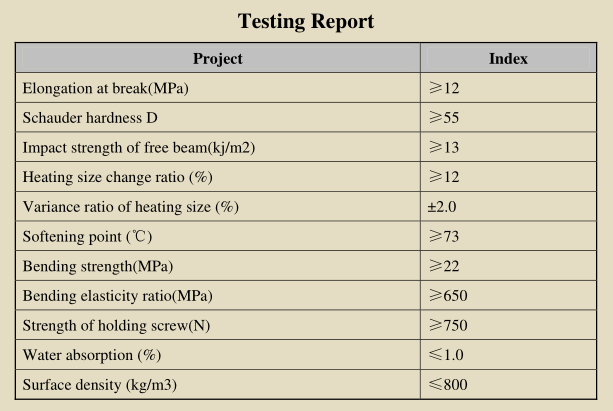Select the Project column header
The width and height of the screenshot is (613, 411).
tap(218, 58)
